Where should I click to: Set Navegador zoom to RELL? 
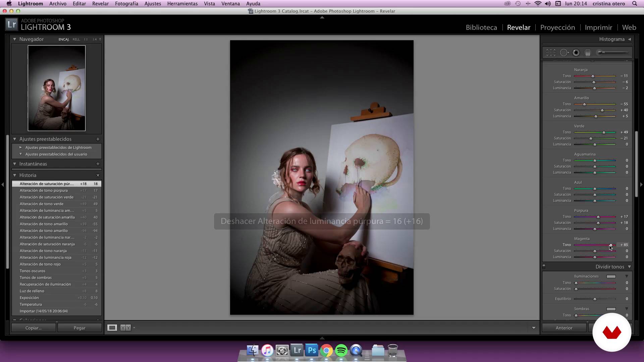pos(76,39)
